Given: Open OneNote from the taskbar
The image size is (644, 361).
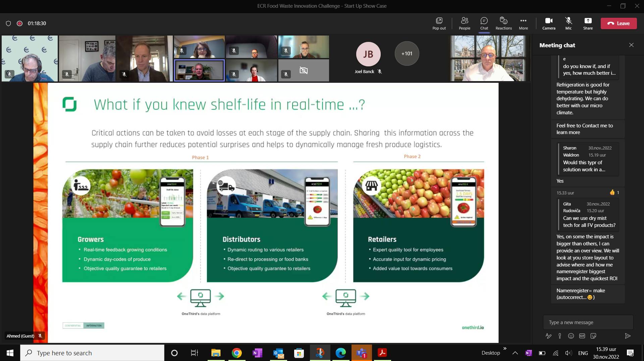Looking at the screenshot, I should (258, 353).
